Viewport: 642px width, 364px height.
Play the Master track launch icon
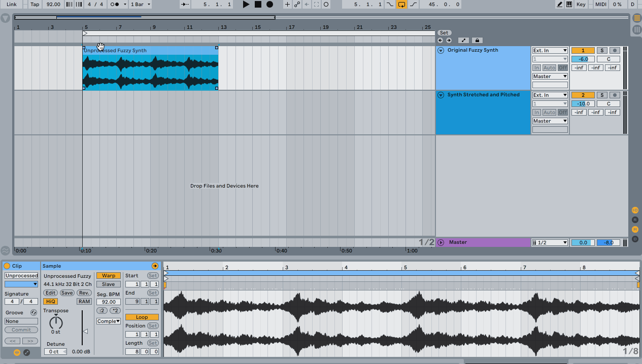(x=441, y=242)
